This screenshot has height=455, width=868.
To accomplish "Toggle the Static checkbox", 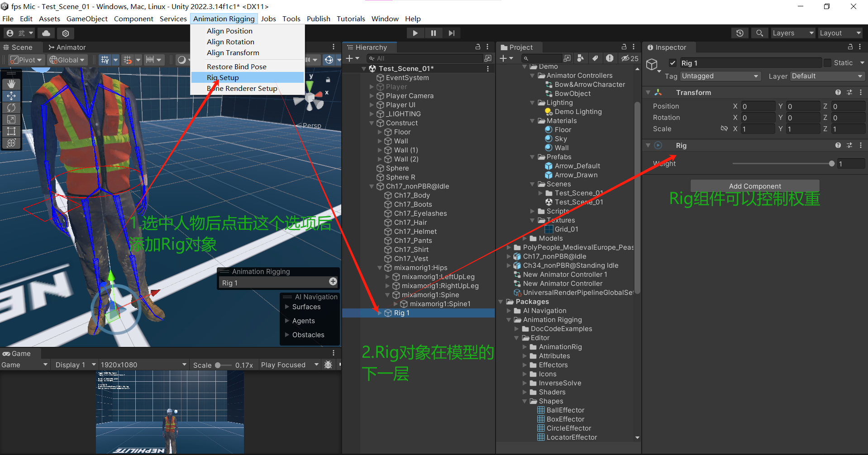I will 828,63.
